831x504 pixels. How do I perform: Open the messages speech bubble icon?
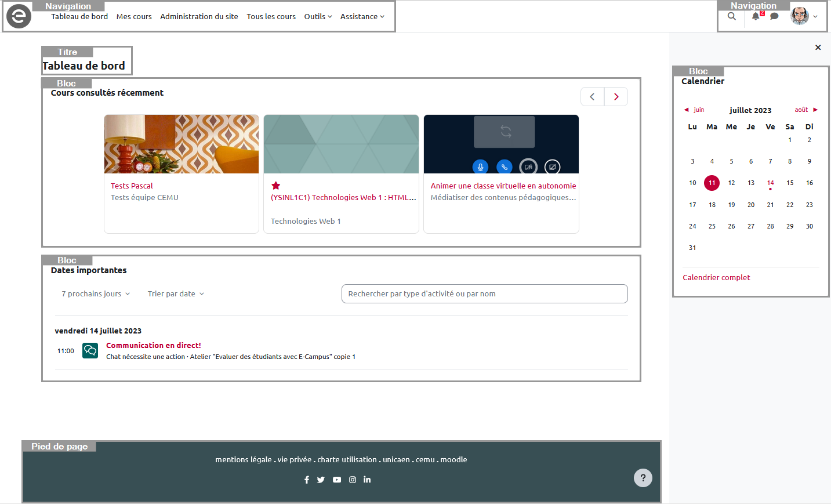(x=774, y=16)
